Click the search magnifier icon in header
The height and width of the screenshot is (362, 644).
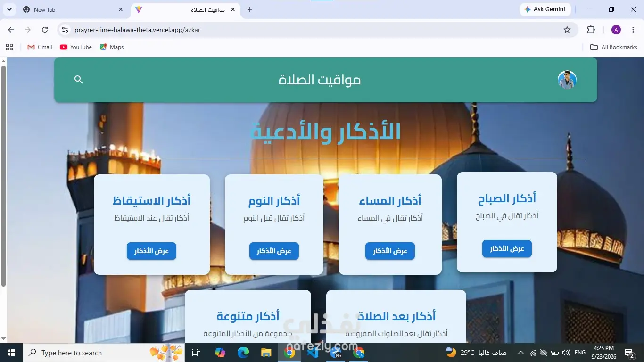point(79,80)
